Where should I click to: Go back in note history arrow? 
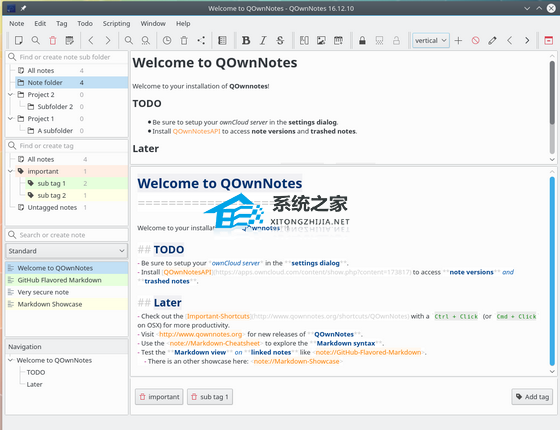[91, 40]
